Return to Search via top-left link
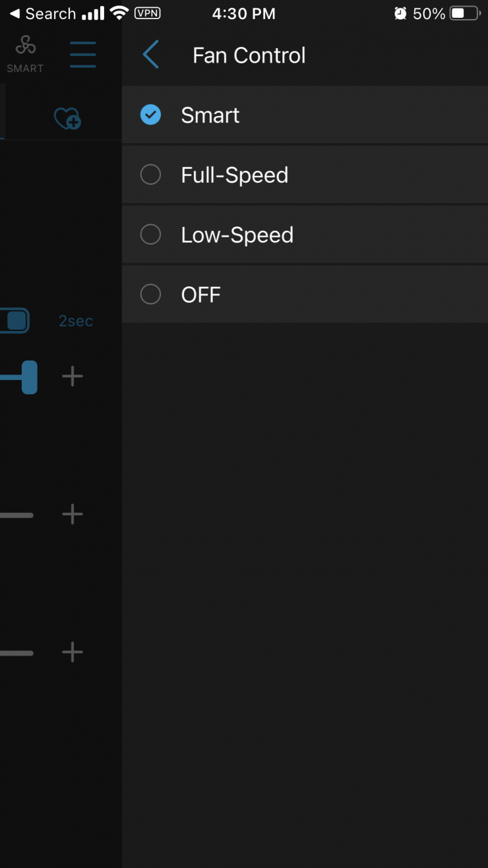The height and width of the screenshot is (868, 488). pyautogui.click(x=42, y=13)
